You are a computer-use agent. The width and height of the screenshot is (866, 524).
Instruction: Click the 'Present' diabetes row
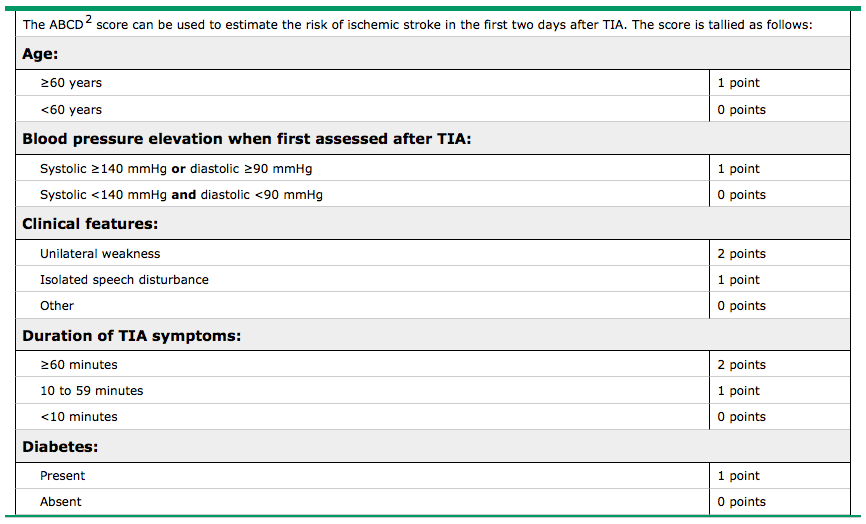(62, 476)
